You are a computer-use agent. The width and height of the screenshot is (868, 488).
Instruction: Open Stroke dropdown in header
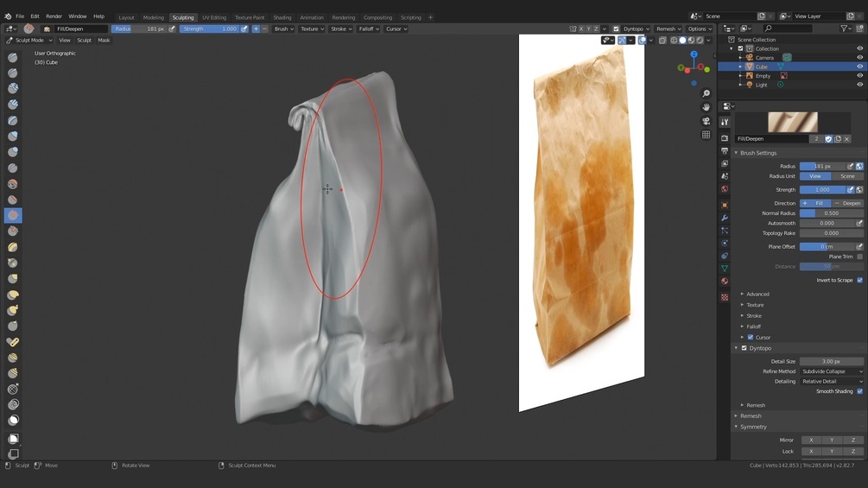(341, 29)
